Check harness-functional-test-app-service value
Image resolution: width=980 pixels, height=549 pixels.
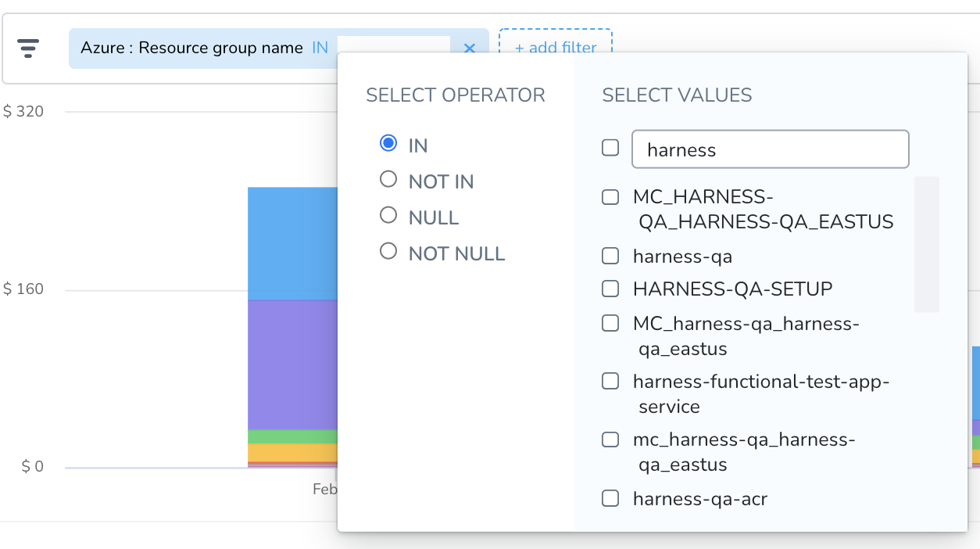610,381
